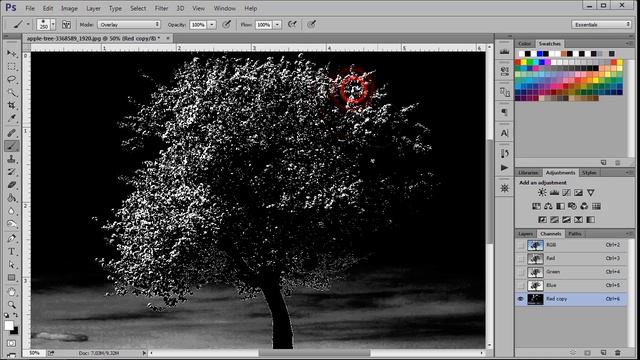Click the Red copy channel thumbnail
This screenshot has height=360, width=640.
tap(535, 299)
